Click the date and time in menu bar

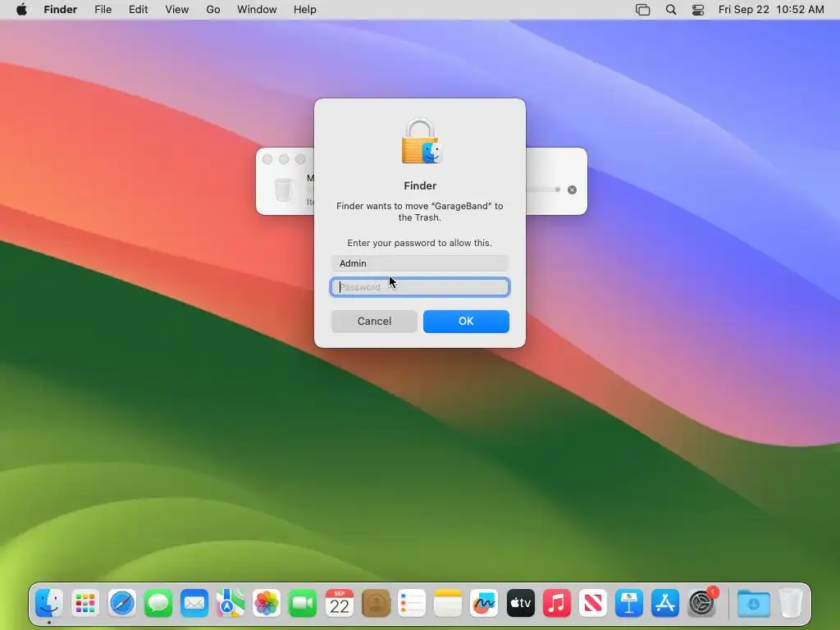click(x=771, y=10)
